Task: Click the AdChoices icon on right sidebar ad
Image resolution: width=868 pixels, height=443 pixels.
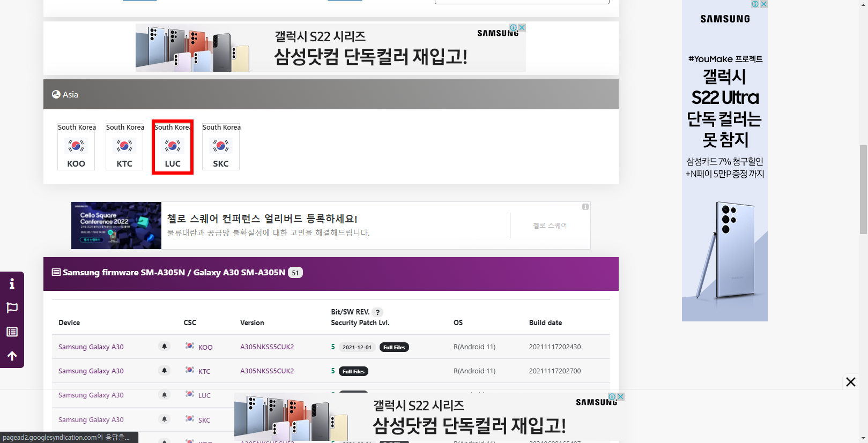Action: [x=755, y=4]
